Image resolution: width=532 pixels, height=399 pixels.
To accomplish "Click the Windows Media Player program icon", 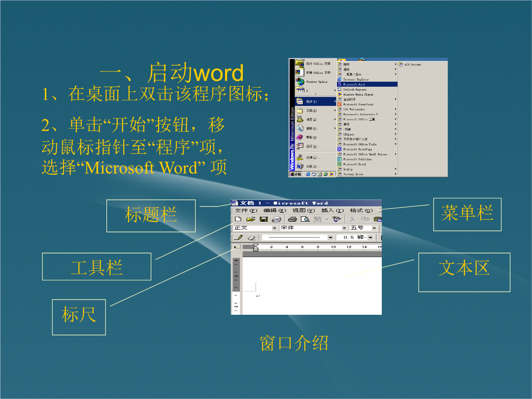I will 339,94.
